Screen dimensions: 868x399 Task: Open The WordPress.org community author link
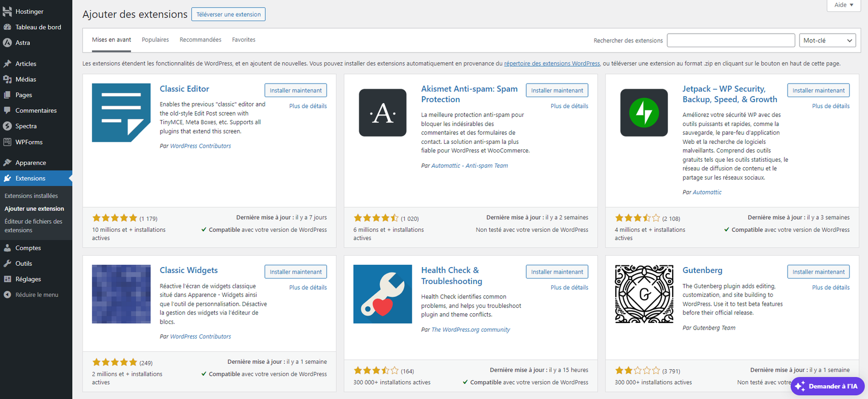(x=470, y=330)
